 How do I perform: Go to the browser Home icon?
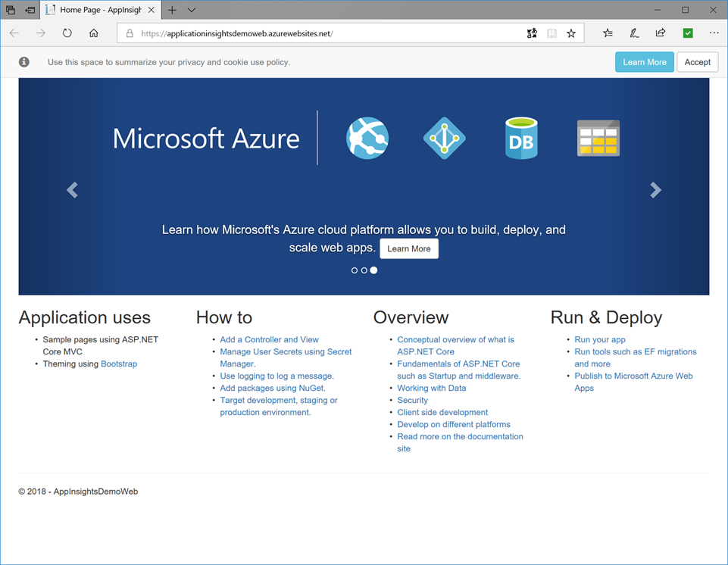tap(94, 33)
